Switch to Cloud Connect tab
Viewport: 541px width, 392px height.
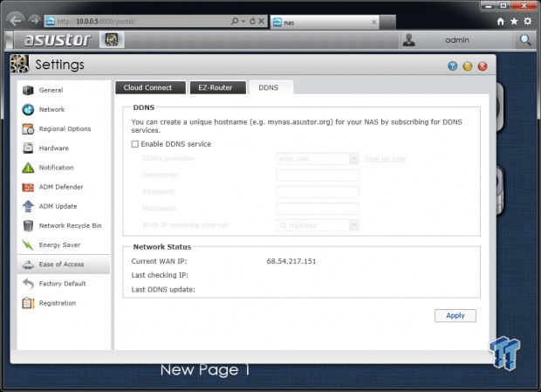click(x=150, y=87)
